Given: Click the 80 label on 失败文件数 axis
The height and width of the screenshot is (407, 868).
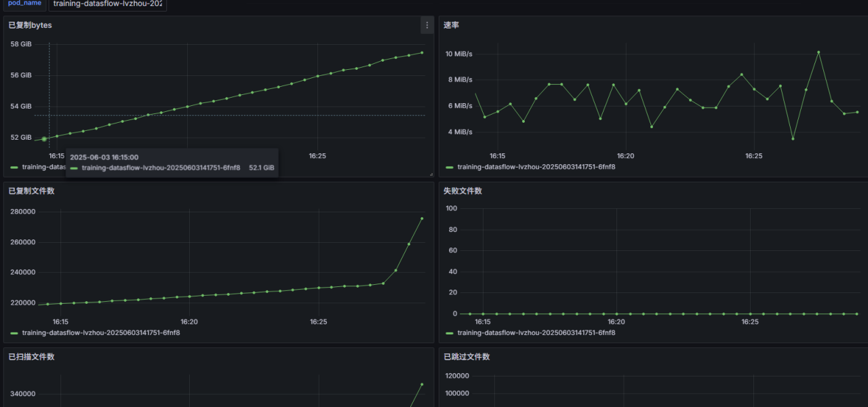Looking at the screenshot, I should (x=453, y=229).
